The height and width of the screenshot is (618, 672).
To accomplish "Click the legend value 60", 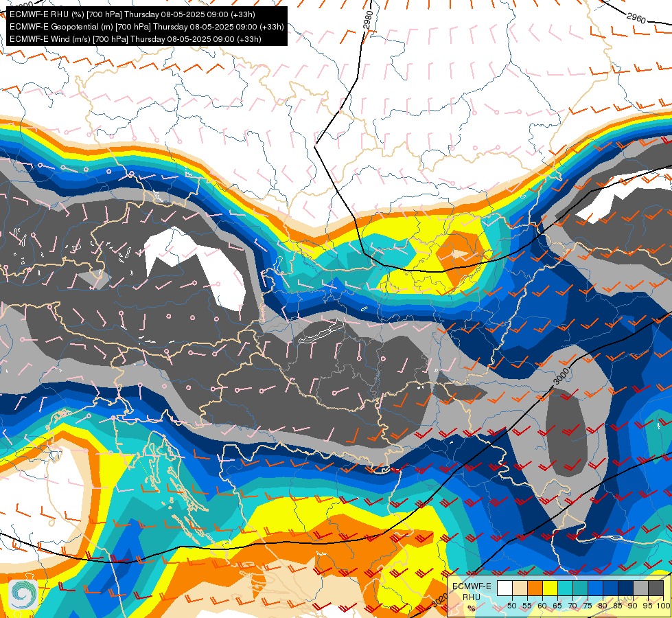I will click(542, 606).
